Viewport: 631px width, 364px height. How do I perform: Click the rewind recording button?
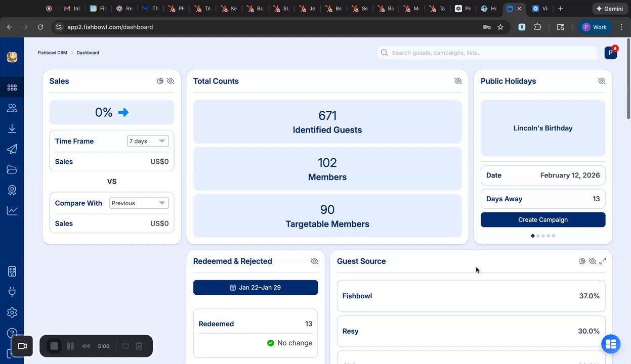pos(86,346)
